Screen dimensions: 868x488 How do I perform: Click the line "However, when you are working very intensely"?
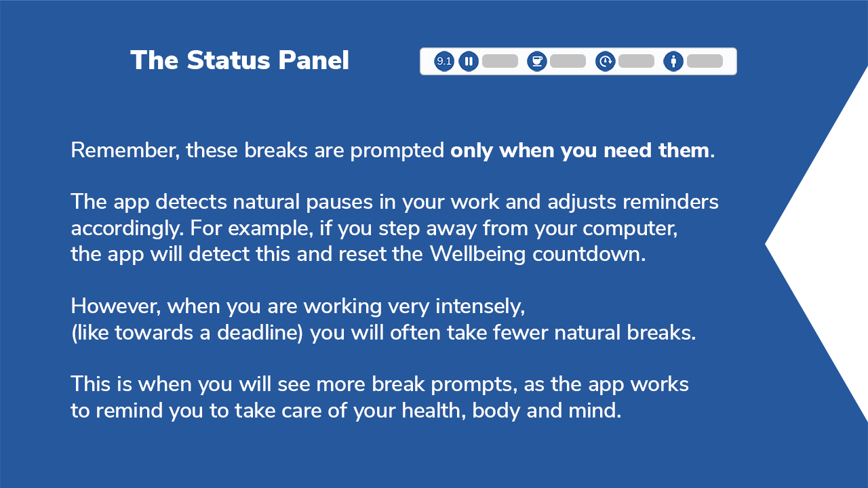pos(298,306)
